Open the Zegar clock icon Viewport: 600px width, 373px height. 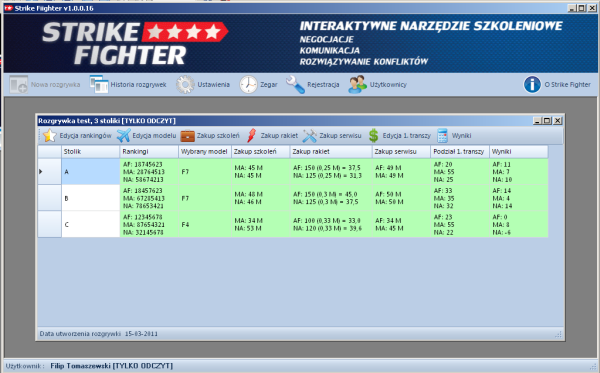point(248,85)
